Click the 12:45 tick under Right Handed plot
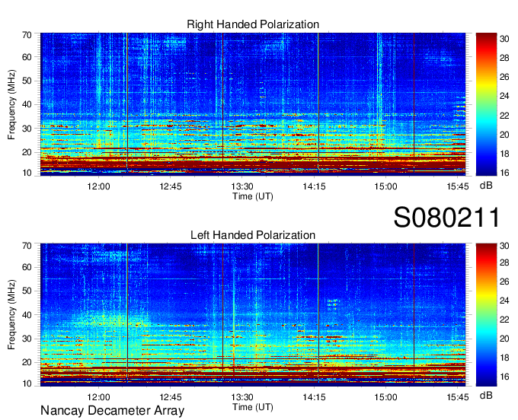 (171, 186)
